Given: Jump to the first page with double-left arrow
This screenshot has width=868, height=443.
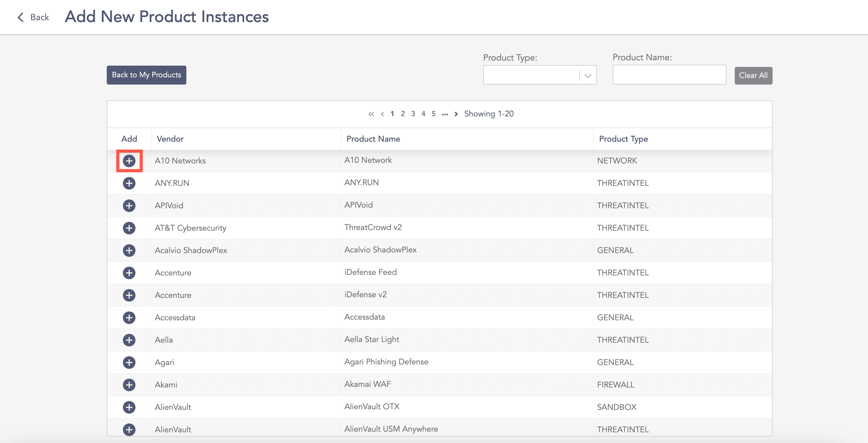Looking at the screenshot, I should 371,114.
